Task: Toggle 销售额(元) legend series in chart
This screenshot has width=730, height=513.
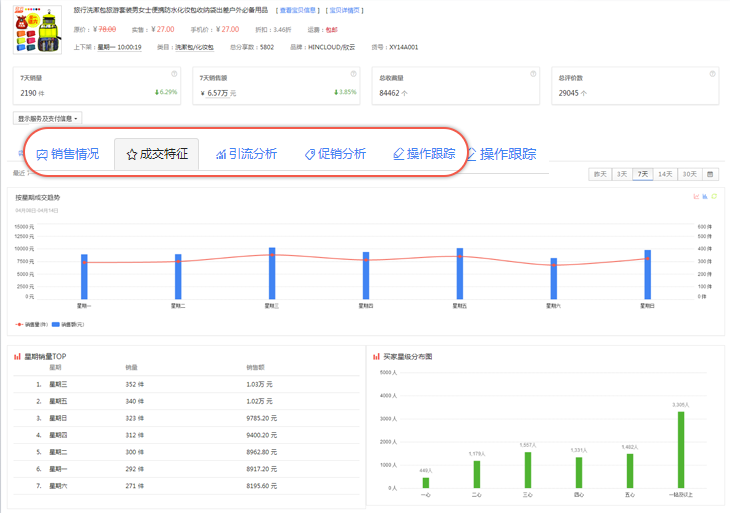Action: (68, 325)
